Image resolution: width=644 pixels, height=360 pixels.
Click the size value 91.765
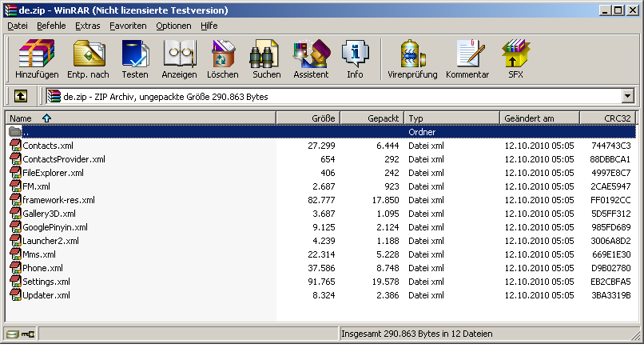321,282
